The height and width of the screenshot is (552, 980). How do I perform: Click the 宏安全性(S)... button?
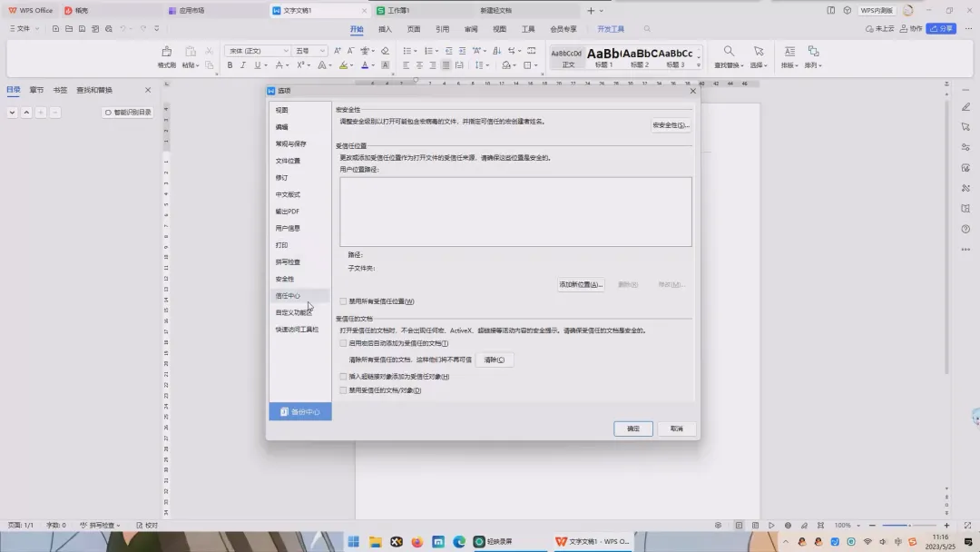(671, 125)
